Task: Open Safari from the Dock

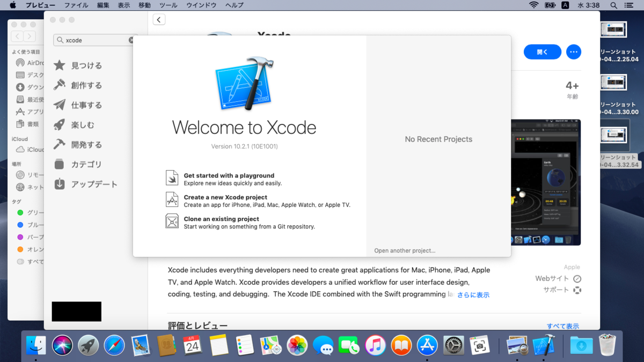Action: [114, 345]
